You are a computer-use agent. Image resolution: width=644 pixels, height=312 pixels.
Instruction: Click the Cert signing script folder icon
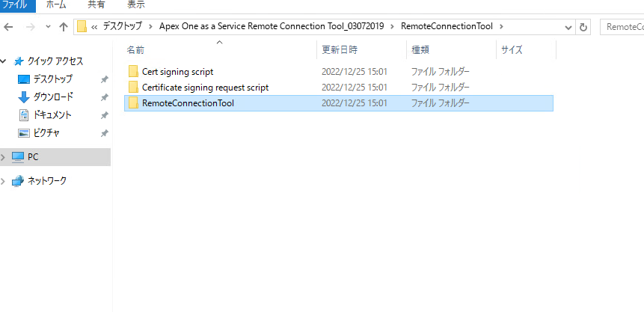coord(134,71)
